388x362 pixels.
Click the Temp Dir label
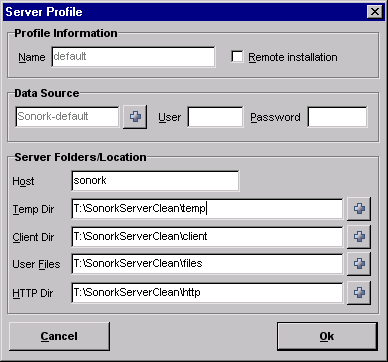point(33,210)
